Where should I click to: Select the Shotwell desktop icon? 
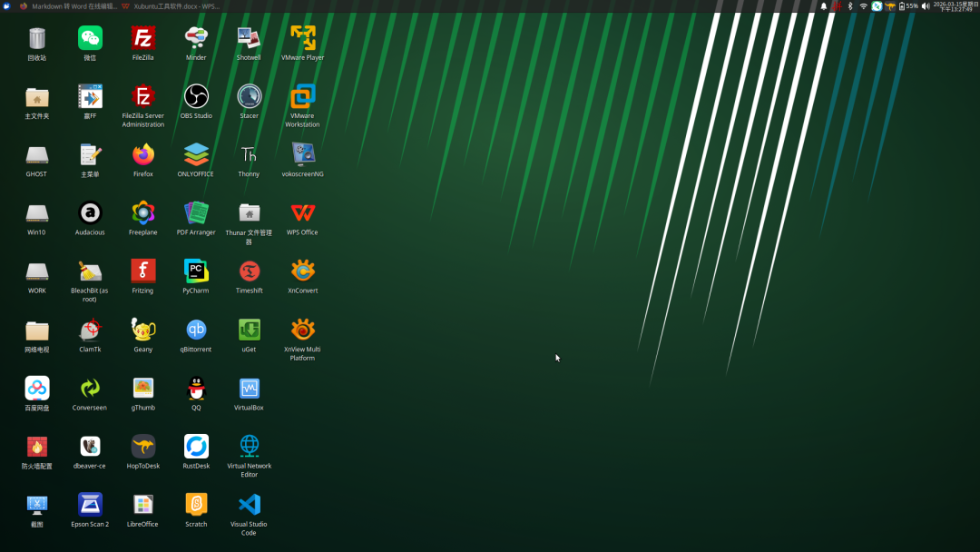click(249, 44)
